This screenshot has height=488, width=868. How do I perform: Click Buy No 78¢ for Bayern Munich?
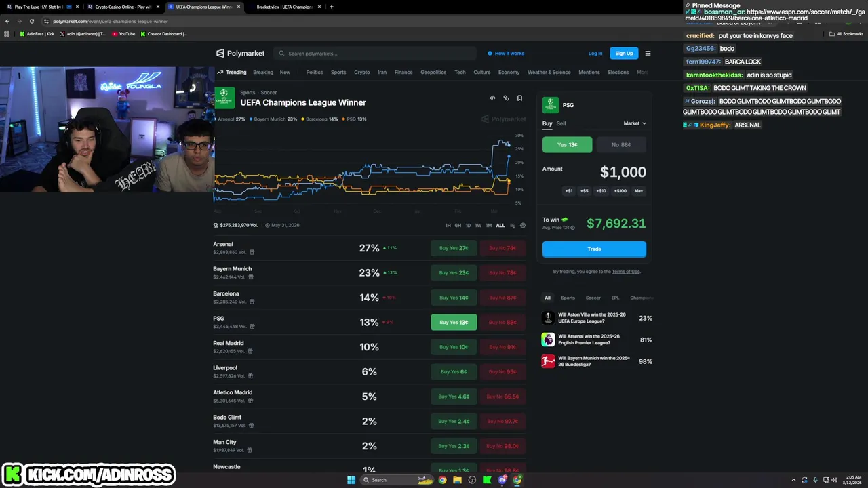pyautogui.click(x=502, y=272)
